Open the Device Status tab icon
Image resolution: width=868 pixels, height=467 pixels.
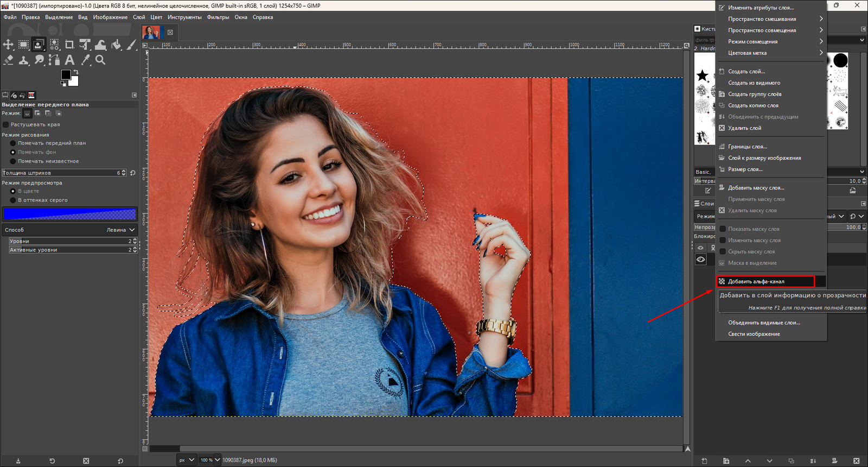tap(14, 95)
